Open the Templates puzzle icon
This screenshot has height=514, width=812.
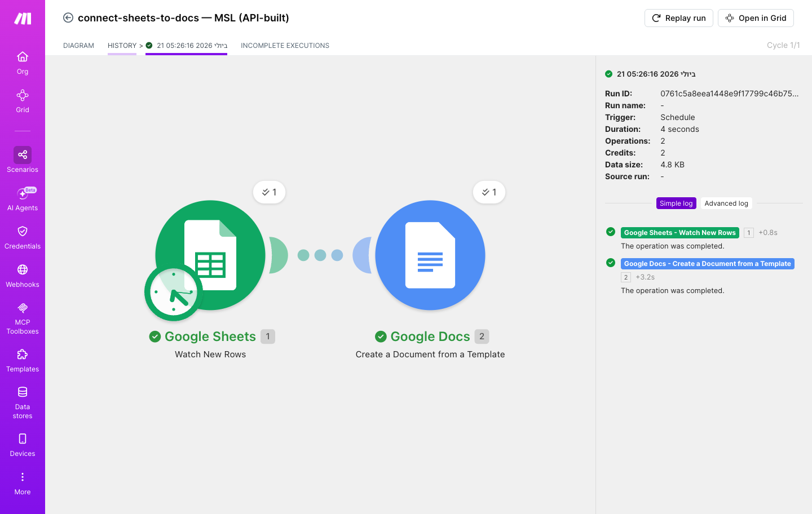pyautogui.click(x=23, y=355)
